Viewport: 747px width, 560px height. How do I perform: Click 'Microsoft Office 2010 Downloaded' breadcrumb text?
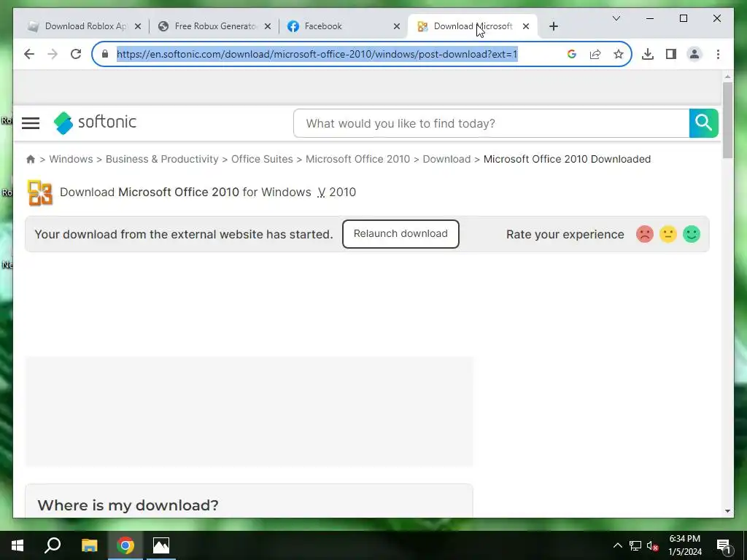(567, 159)
